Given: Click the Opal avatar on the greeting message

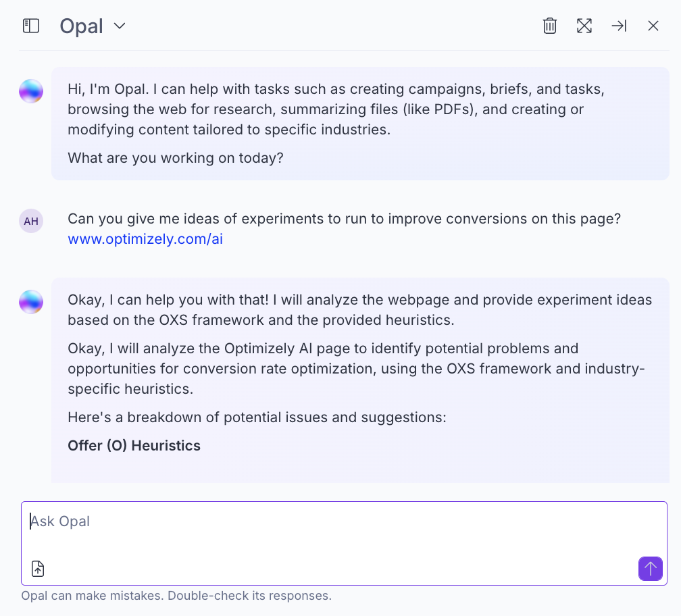Looking at the screenshot, I should point(31,91).
